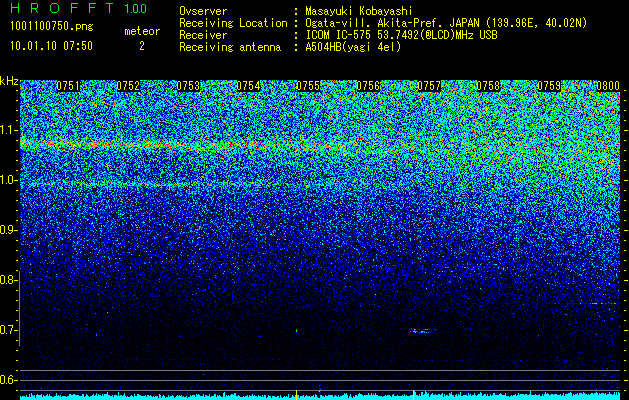Click the 0753 time marker
This screenshot has height=400, width=629.
[x=188, y=86]
